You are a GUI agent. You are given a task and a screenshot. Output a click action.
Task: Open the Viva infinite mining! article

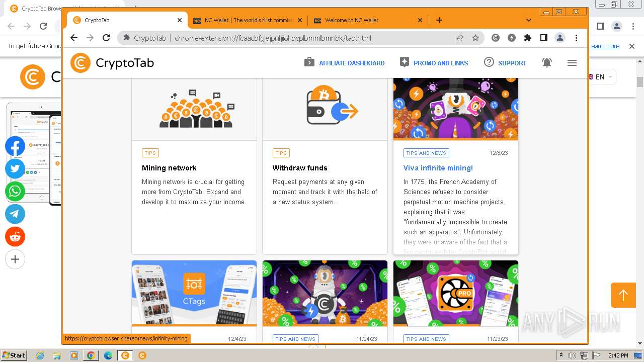(438, 168)
